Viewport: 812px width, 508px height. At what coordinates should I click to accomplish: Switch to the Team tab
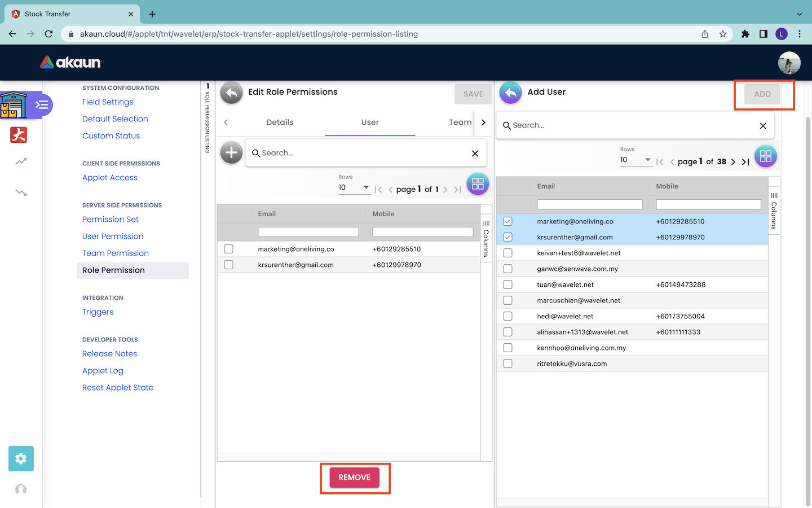(x=460, y=122)
